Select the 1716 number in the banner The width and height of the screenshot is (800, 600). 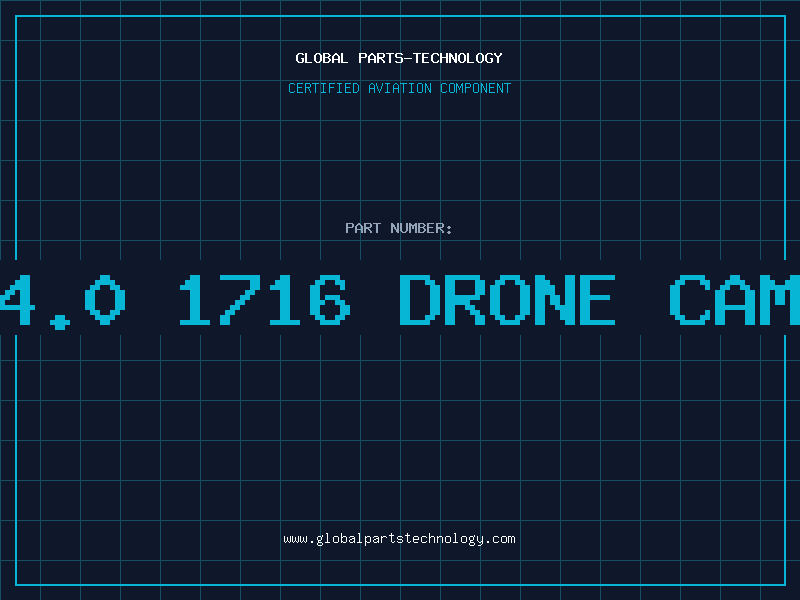coord(265,300)
